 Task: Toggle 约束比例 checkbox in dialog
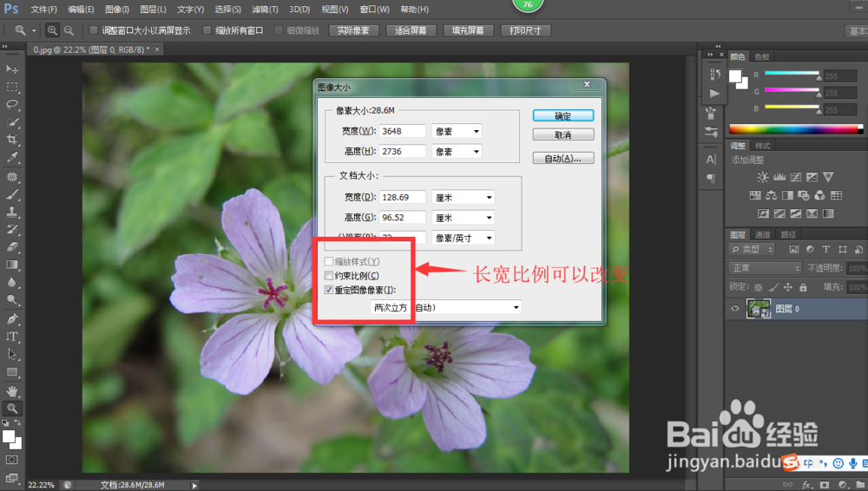coord(329,276)
